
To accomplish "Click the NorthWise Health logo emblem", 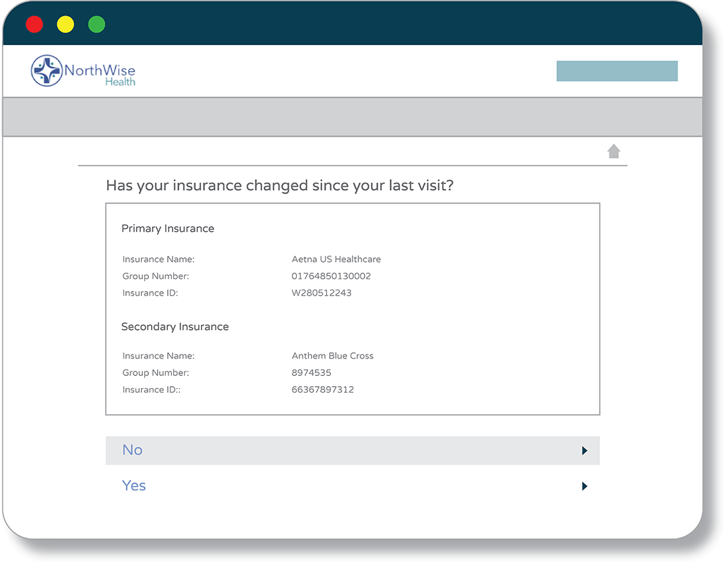I will tap(47, 71).
